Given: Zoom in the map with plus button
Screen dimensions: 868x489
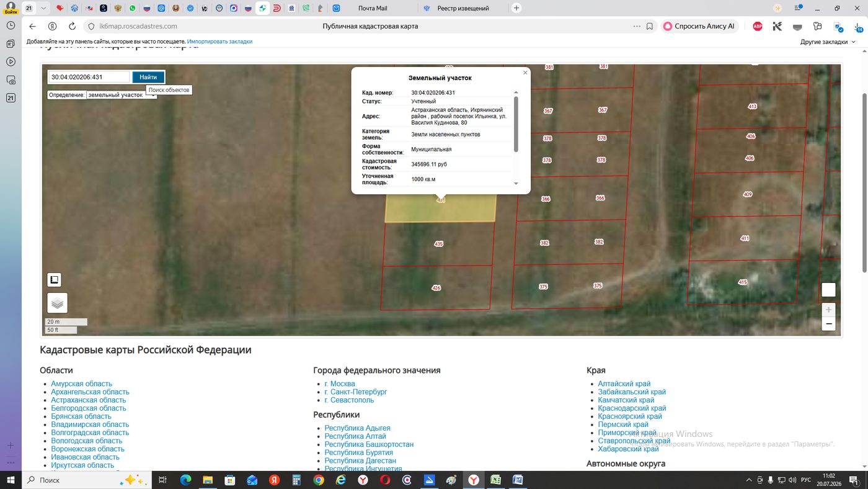Looking at the screenshot, I should pyautogui.click(x=828, y=309).
